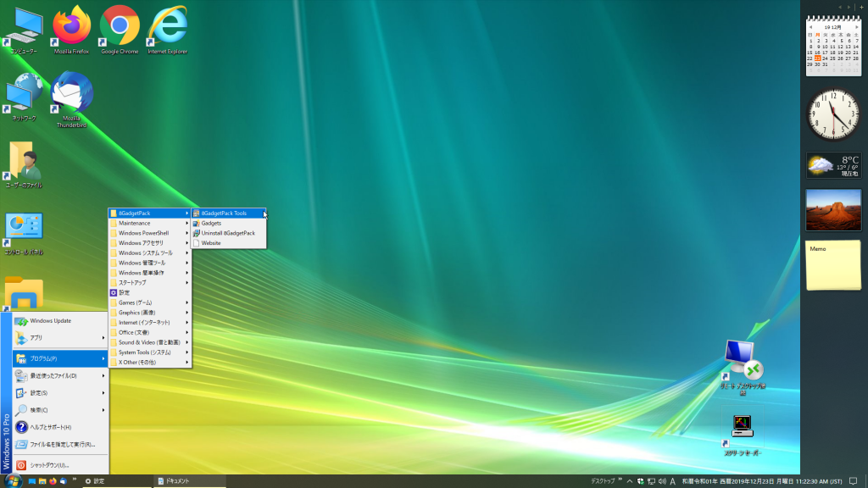868x488 pixels.
Task: Launch the Mozilla Firefox desktop shortcut
Action: click(71, 30)
